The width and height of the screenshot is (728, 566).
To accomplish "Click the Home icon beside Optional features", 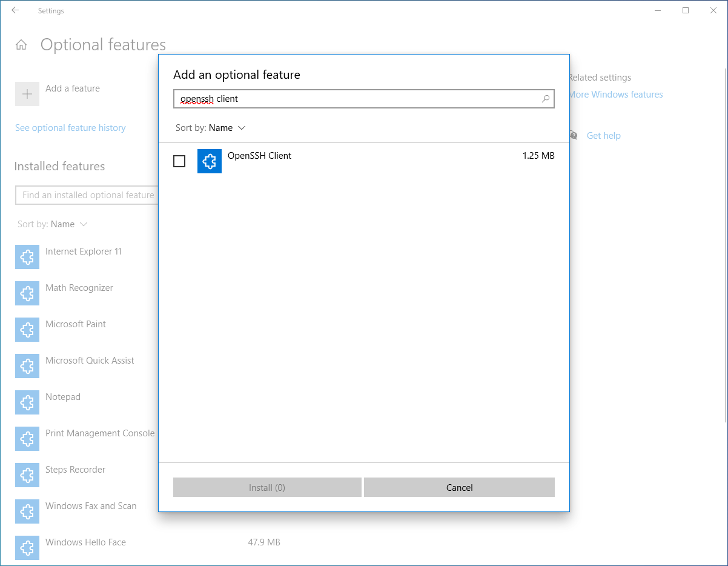I will click(21, 45).
